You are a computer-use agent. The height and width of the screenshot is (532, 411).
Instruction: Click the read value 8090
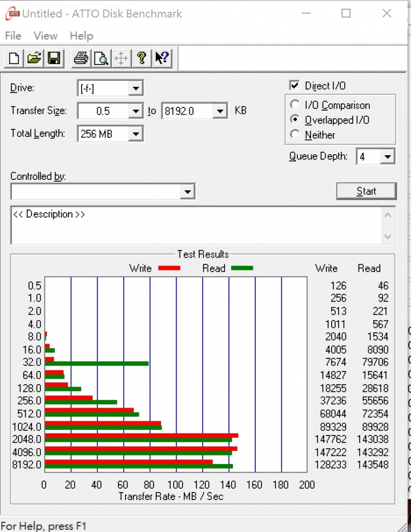(378, 349)
